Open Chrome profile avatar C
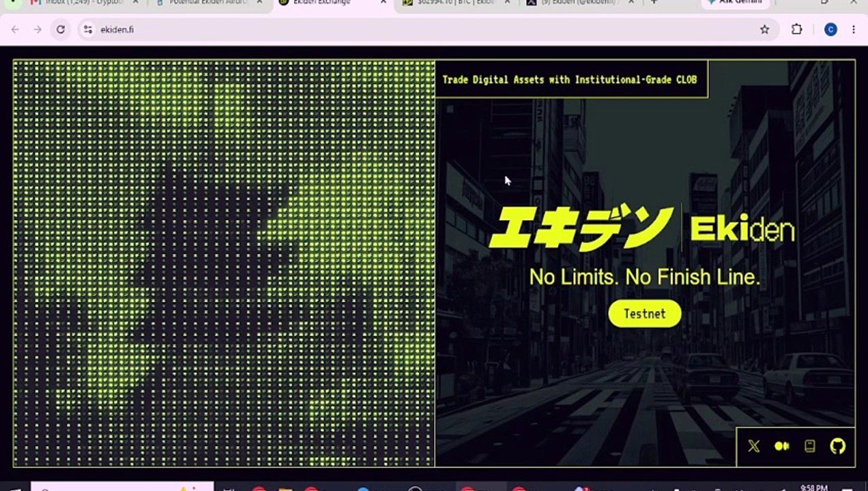Image resolution: width=868 pixels, height=491 pixels. pos(830,29)
